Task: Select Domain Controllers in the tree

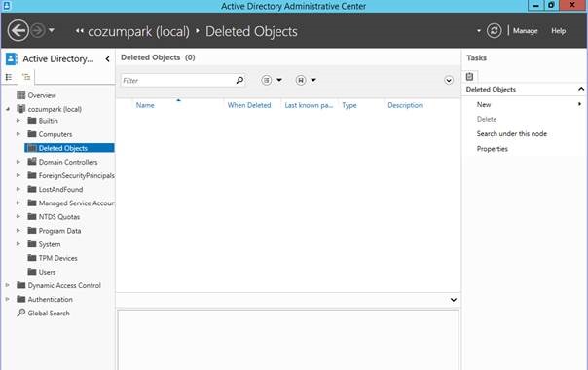Action: (x=68, y=162)
